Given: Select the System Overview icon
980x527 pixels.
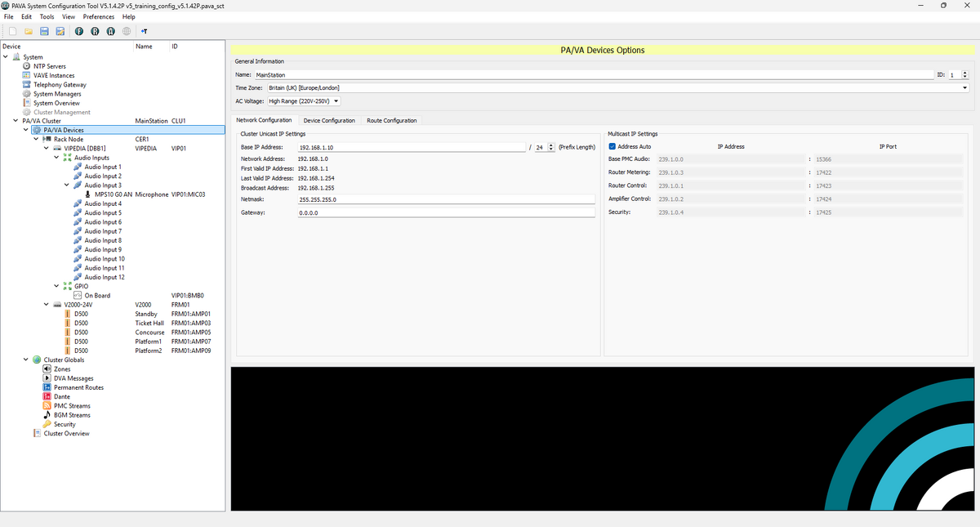Looking at the screenshot, I should pyautogui.click(x=27, y=103).
